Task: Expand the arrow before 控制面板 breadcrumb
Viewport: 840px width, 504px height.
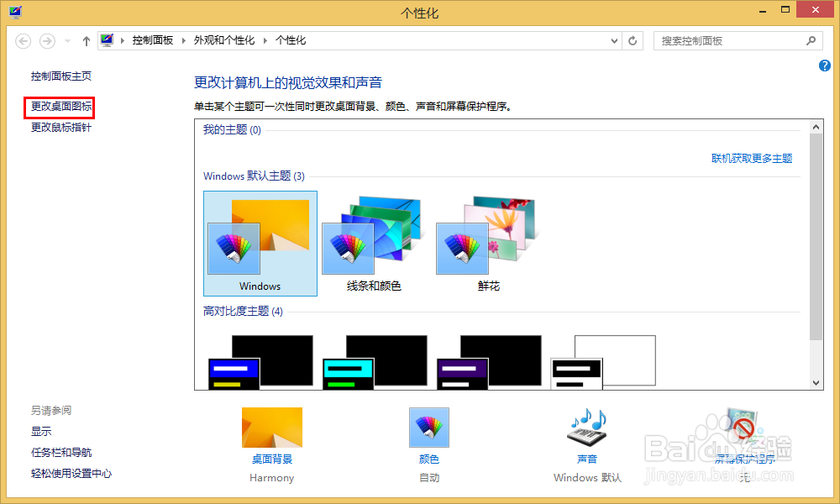Action: pyautogui.click(x=122, y=40)
